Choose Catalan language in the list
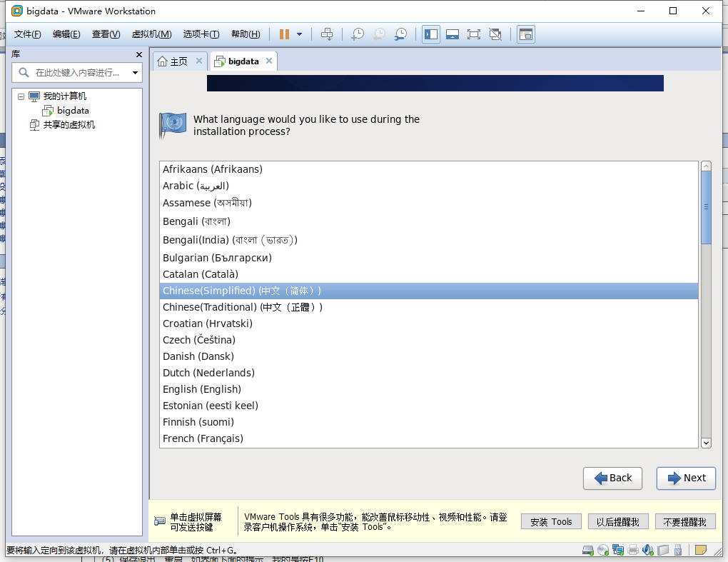This screenshot has width=728, height=562. (428, 274)
